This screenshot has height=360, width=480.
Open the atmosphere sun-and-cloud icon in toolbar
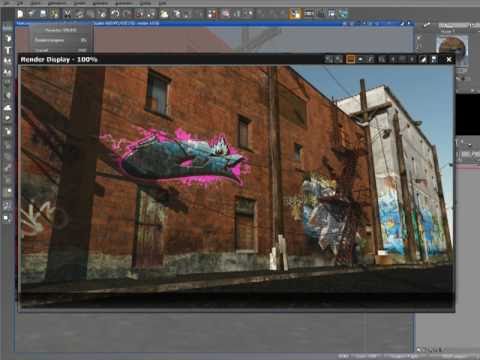(163, 14)
